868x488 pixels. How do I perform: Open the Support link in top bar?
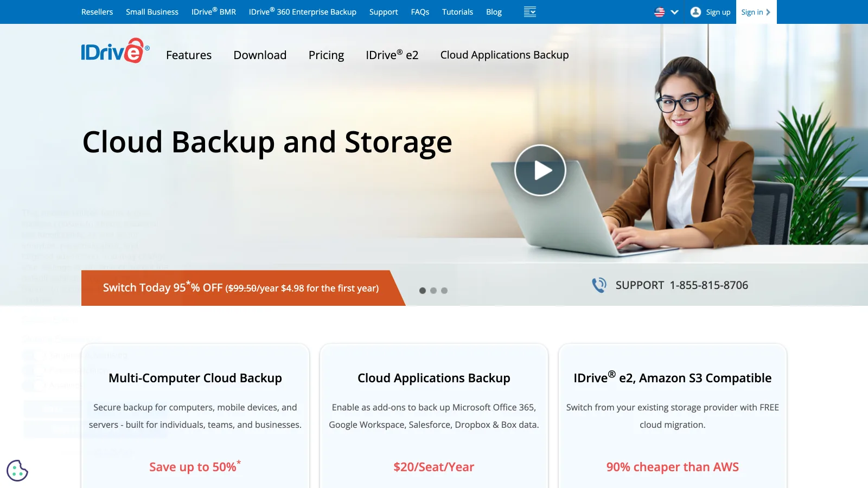click(384, 12)
